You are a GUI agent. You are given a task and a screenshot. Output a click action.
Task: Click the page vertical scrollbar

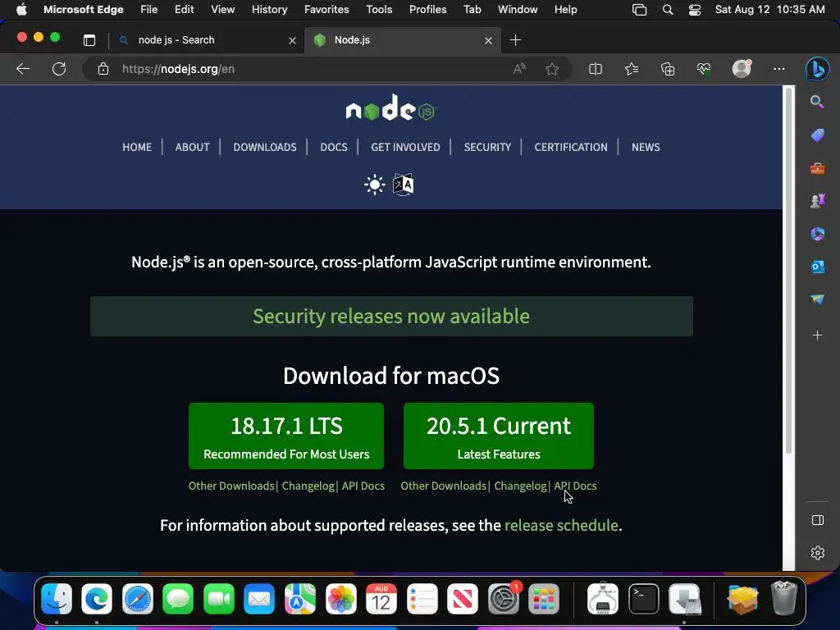tap(788, 271)
